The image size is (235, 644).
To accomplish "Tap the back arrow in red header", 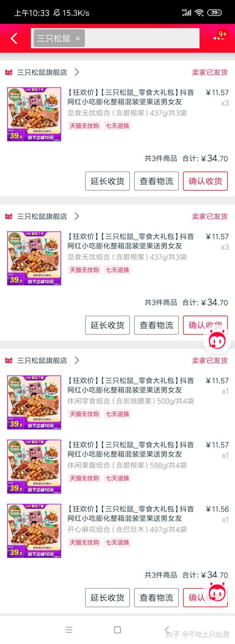I will (x=14, y=39).
